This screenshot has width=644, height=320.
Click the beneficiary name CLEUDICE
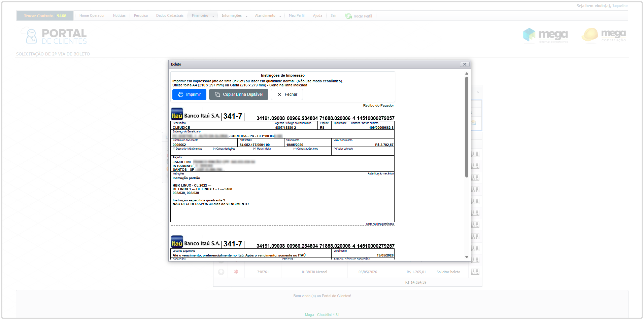181,128
